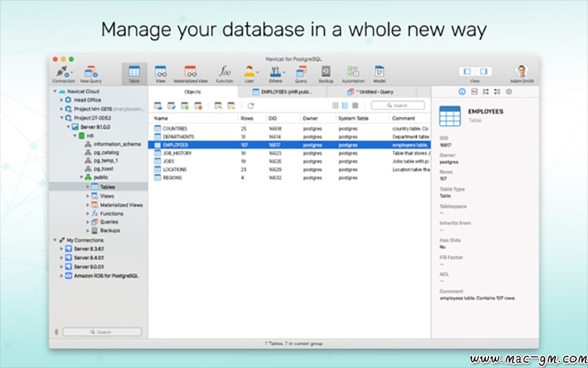Screen dimensions: 588x368
Task: Click the Import Wizard icon
Action: pos(218,106)
